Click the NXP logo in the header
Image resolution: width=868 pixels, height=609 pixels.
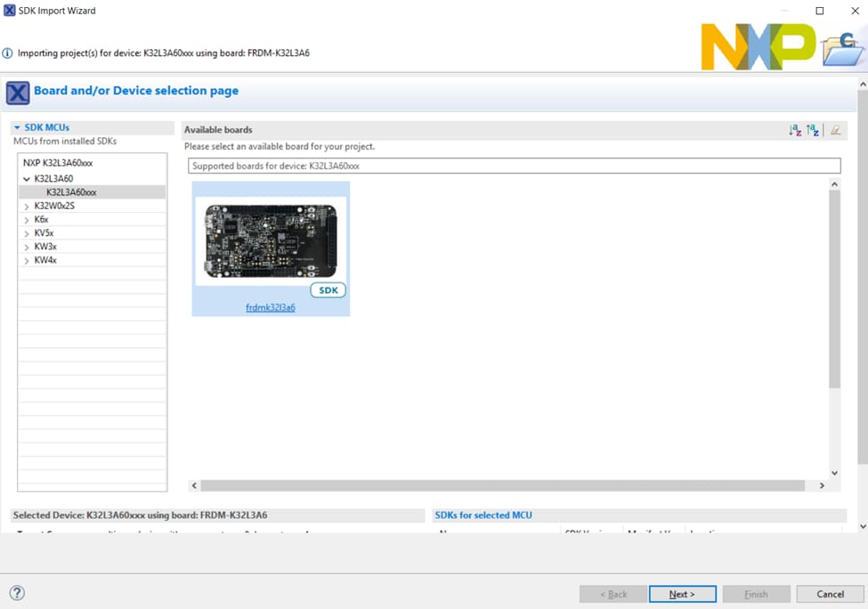(x=758, y=47)
